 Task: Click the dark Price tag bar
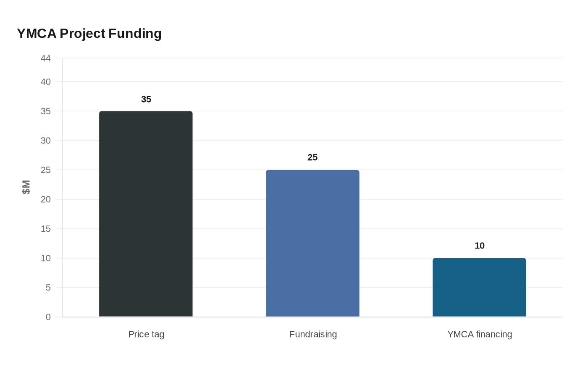(146, 214)
